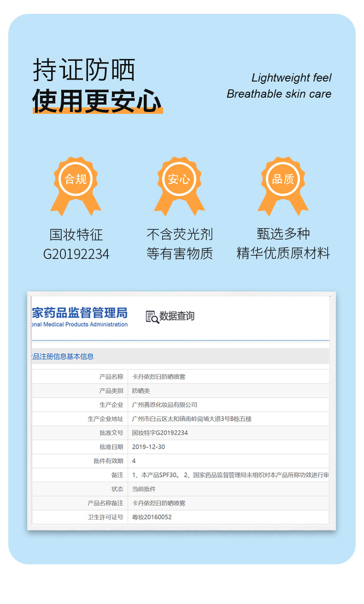
Task: Click G20192234 text under the 合规 badge
Action: click(x=76, y=254)
